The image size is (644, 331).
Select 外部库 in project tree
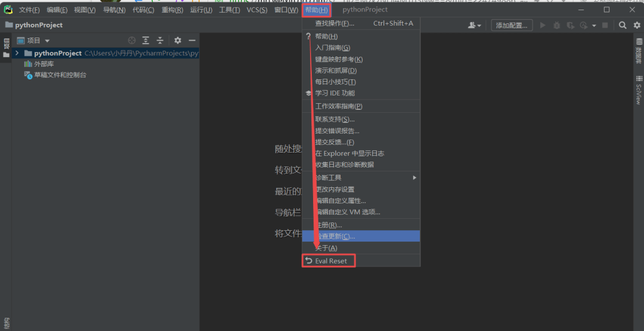click(x=44, y=64)
